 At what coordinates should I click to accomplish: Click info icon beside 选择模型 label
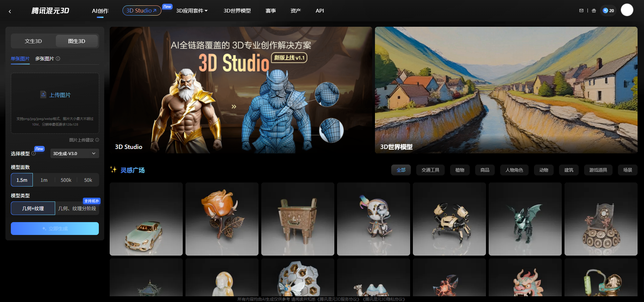click(34, 153)
